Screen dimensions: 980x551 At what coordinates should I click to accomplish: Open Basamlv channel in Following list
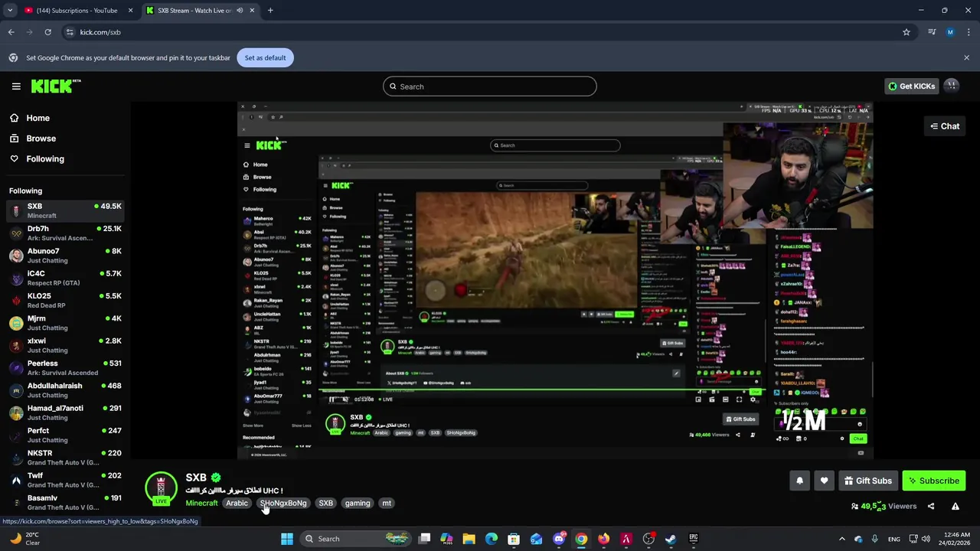pyautogui.click(x=66, y=502)
